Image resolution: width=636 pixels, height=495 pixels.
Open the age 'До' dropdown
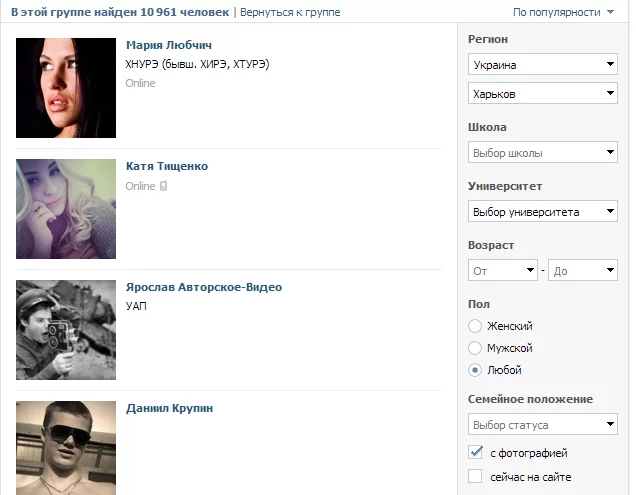coord(583,270)
